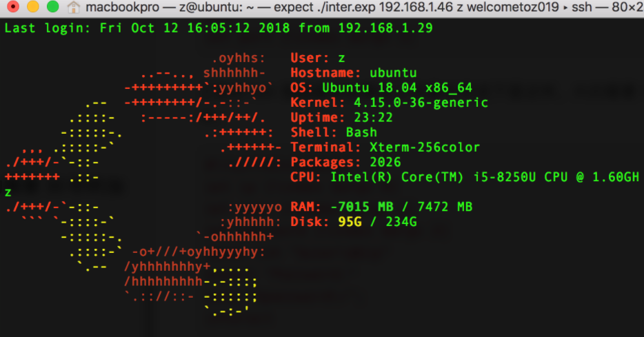
Task: Click ASCII art line '/hhhhhhhhh-'
Action: coord(167,282)
